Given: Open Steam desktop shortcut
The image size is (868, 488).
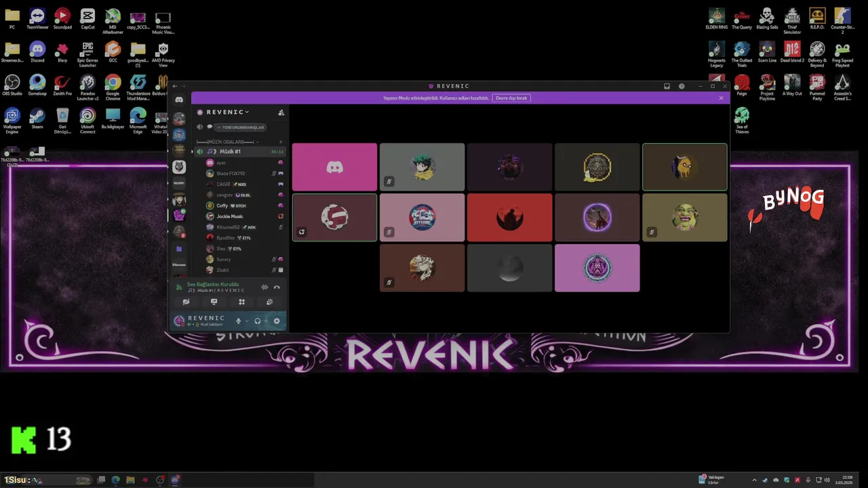Looking at the screenshot, I should point(37,119).
